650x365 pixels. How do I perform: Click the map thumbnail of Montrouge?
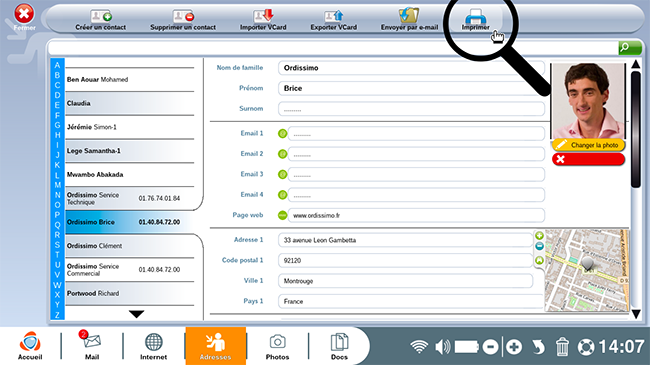click(x=587, y=270)
